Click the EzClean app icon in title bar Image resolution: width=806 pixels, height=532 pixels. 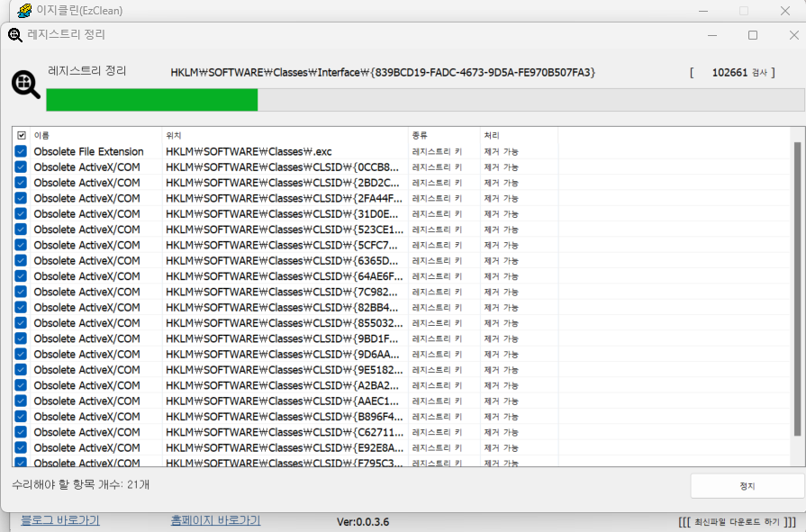pyautogui.click(x=23, y=10)
